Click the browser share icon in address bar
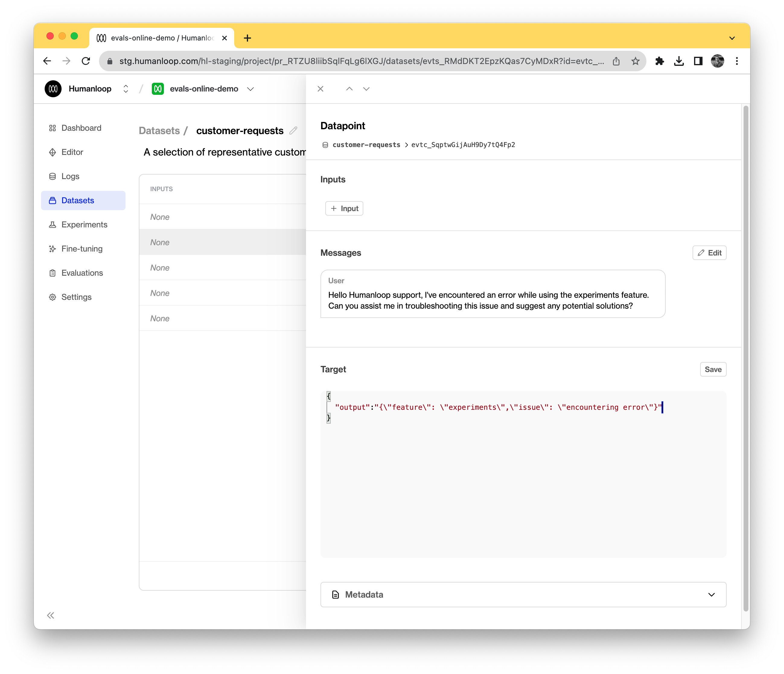The image size is (784, 674). [x=616, y=61]
